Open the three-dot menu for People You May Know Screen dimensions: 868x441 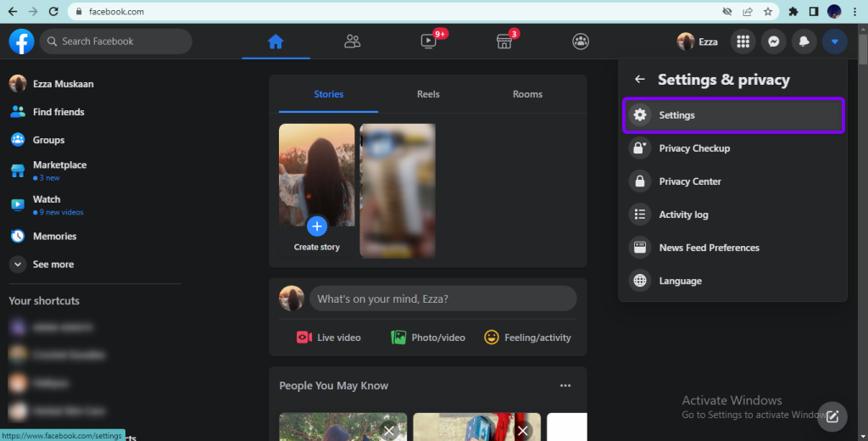(x=565, y=386)
